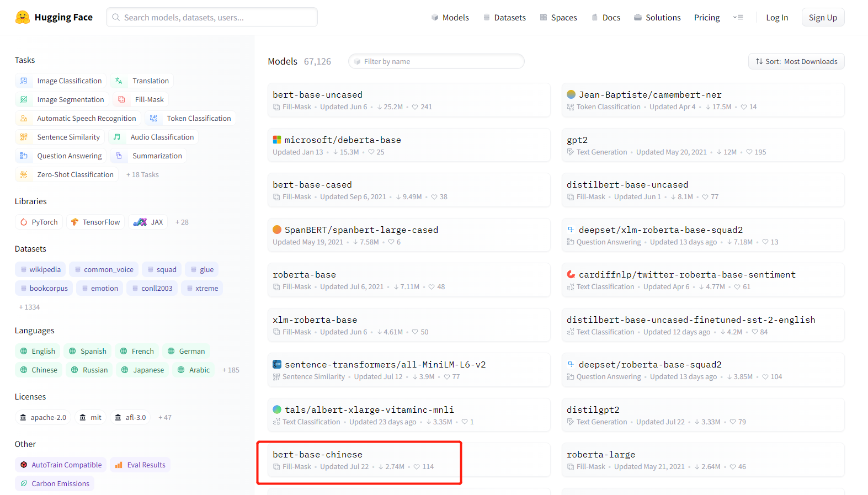Click the globe icon for Russian
This screenshot has width=868, height=495.
tap(74, 370)
